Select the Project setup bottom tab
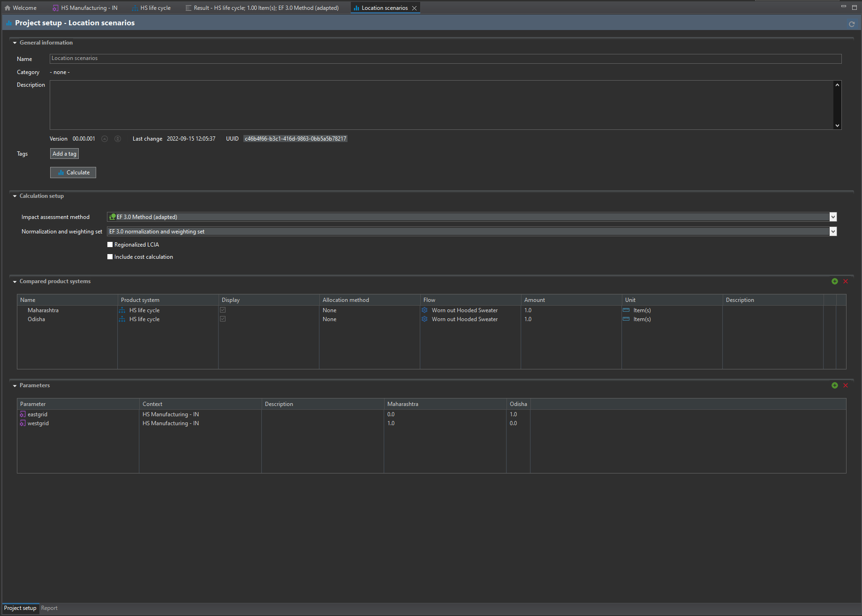Image resolution: width=862 pixels, height=616 pixels. pyautogui.click(x=20, y=608)
